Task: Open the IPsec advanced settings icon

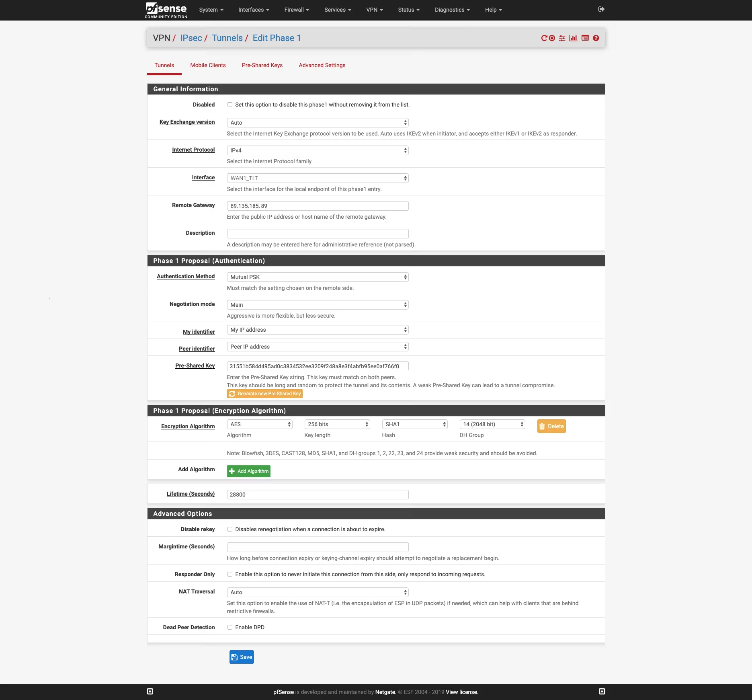Action: coord(562,38)
